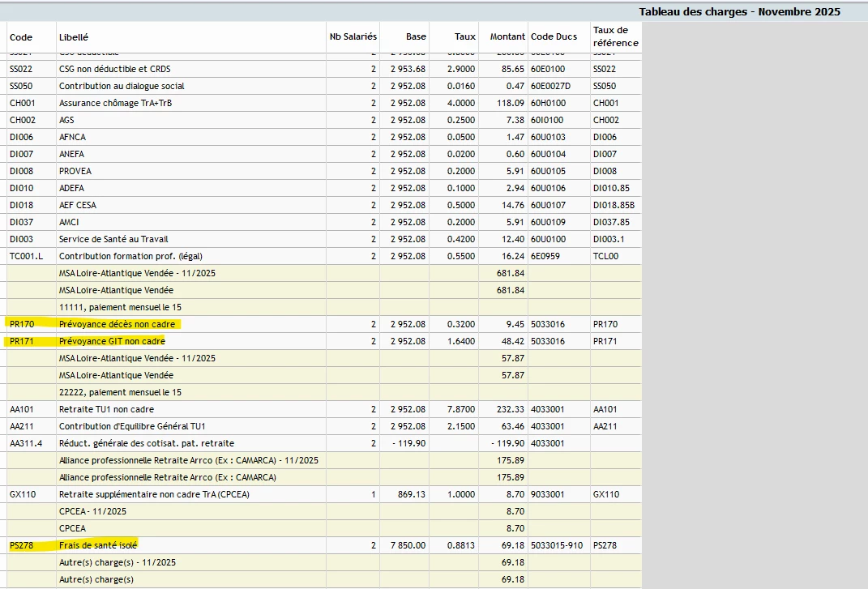Select the highlighted PR170 code cell
868x589 pixels.
(x=22, y=324)
